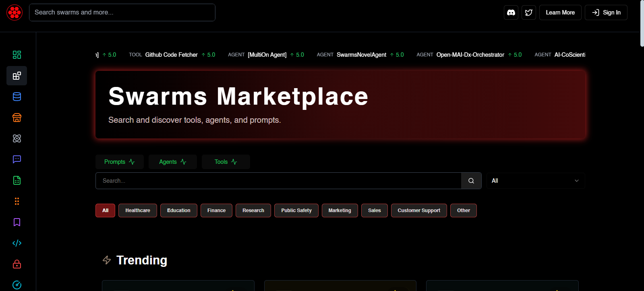
Task: Select the All category chip
Action: point(106,211)
